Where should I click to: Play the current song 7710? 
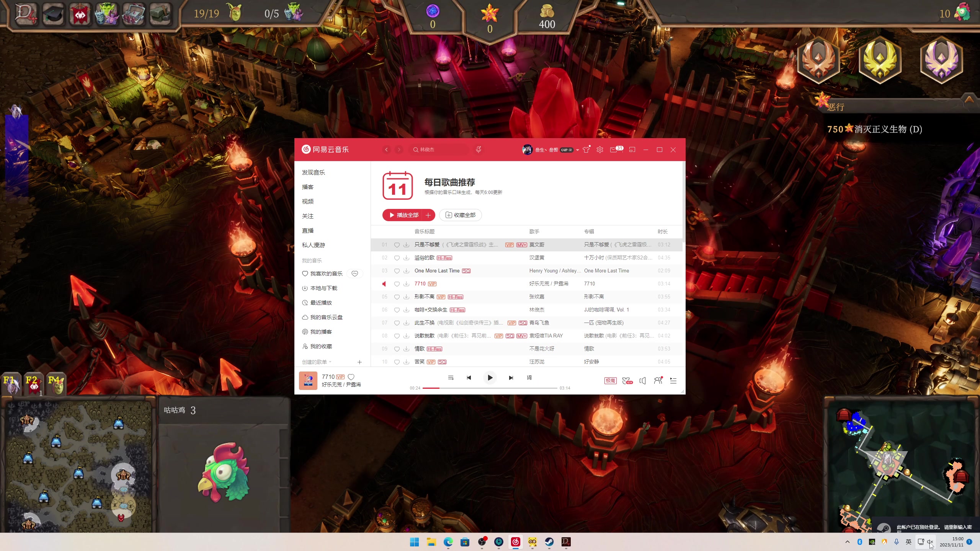(x=490, y=378)
